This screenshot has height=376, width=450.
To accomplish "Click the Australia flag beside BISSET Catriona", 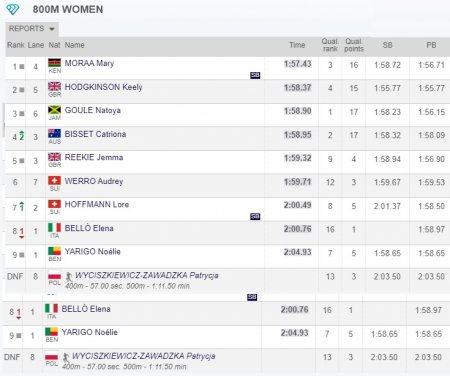I will click(x=55, y=133).
